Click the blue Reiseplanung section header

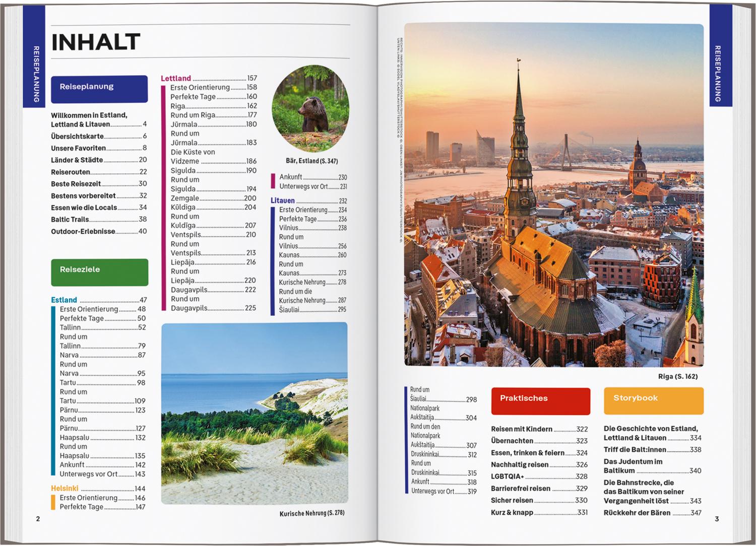click(x=99, y=89)
